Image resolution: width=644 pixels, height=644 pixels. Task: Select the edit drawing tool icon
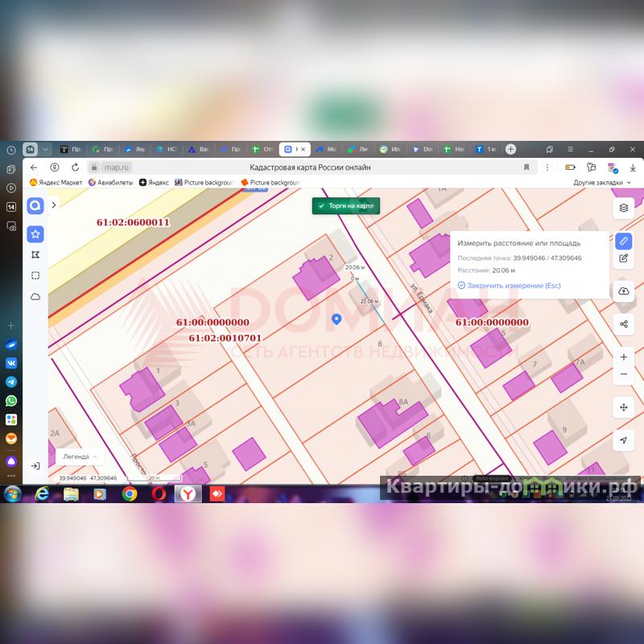pyautogui.click(x=624, y=258)
